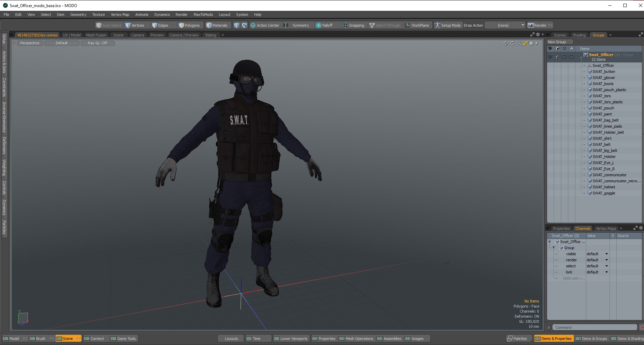Open the Texture menu

[x=98, y=15]
